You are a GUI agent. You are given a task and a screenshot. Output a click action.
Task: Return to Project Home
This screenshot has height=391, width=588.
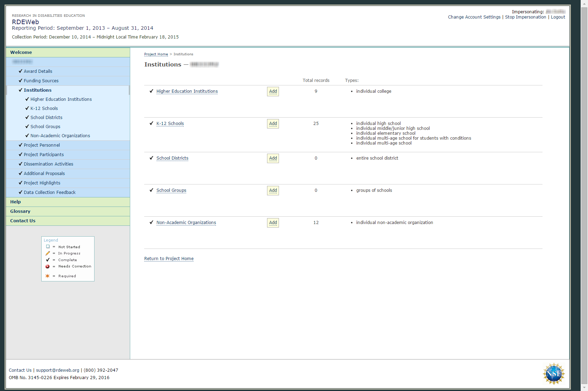click(169, 259)
